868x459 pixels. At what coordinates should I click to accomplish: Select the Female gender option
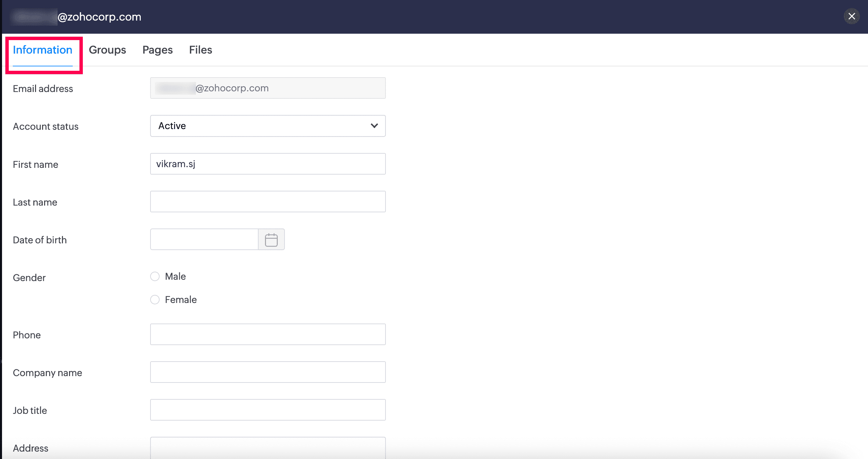click(155, 300)
